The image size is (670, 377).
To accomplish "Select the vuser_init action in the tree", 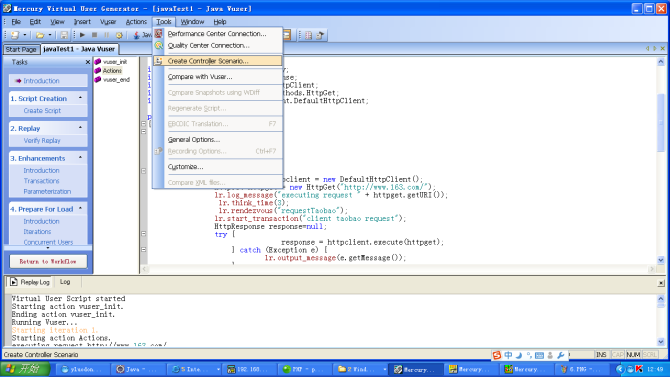I will pyautogui.click(x=115, y=62).
